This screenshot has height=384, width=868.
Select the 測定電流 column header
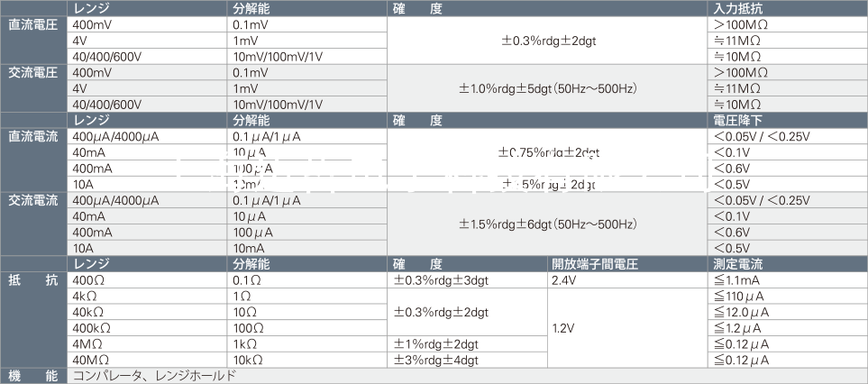pos(738,264)
